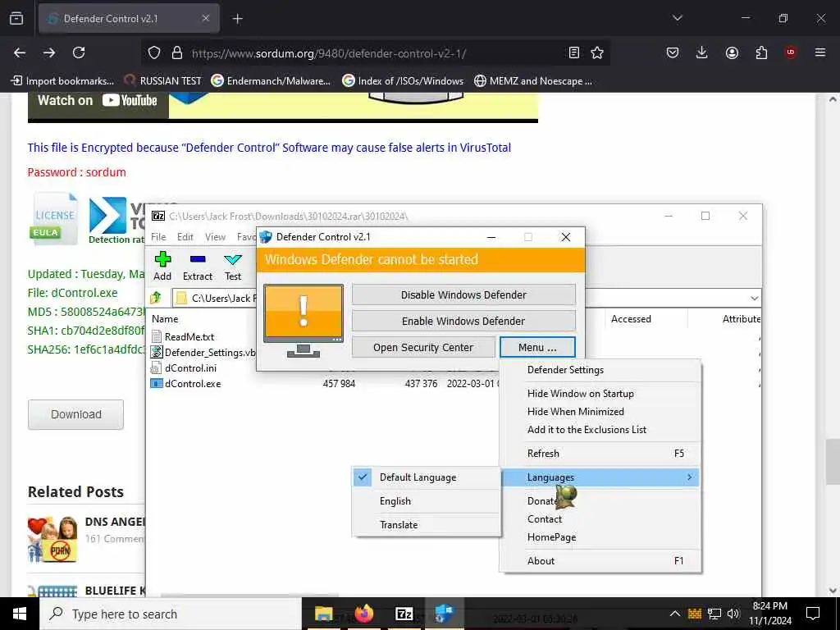
Task: Open the 7-Zip File menu
Action: pos(158,237)
